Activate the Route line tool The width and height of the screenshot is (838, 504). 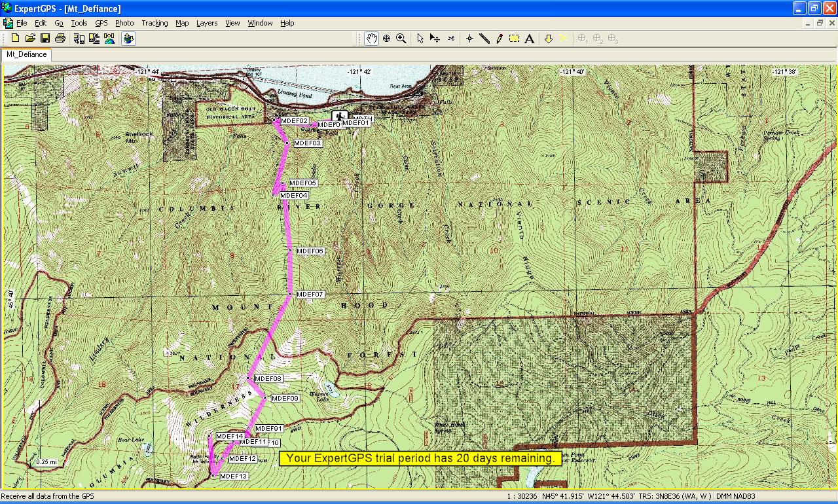[484, 39]
